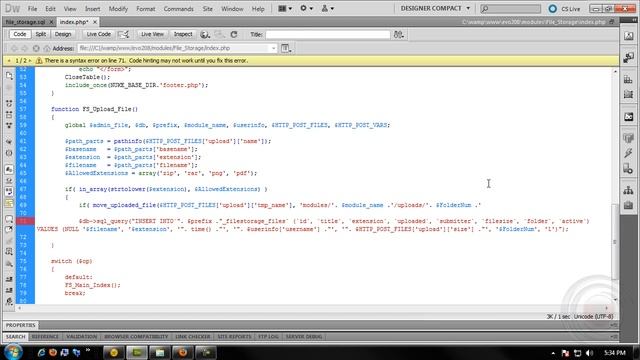Click the browser Stop icon near Address
Viewport: 640px width, 360px height.
tap(36, 48)
